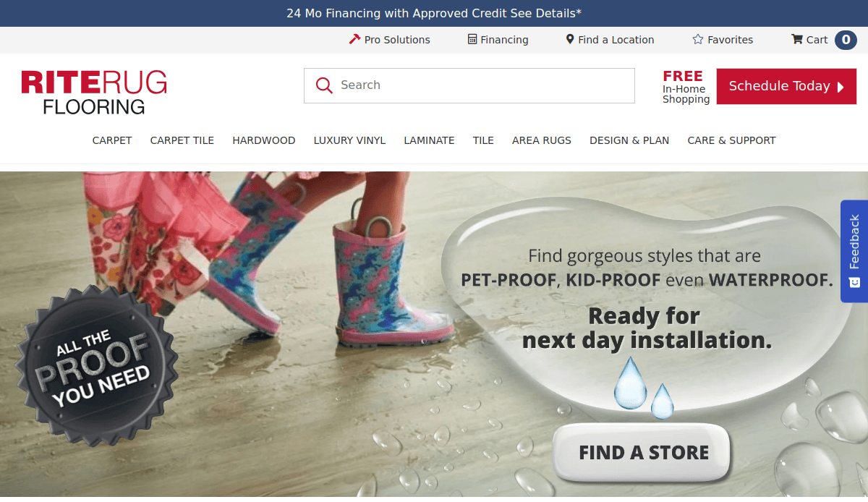
Task: Click inside the Search input field
Action: [470, 85]
